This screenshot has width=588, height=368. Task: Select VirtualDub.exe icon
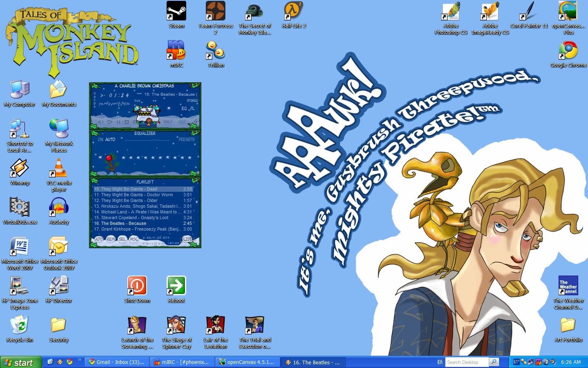[x=20, y=211]
